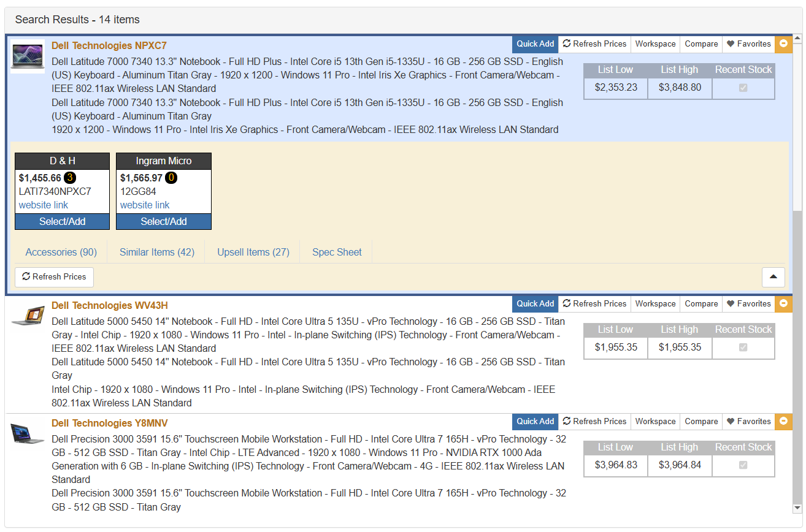The width and height of the screenshot is (806, 532).
Task: Click scrollbar up arrow
Action: pos(797,40)
